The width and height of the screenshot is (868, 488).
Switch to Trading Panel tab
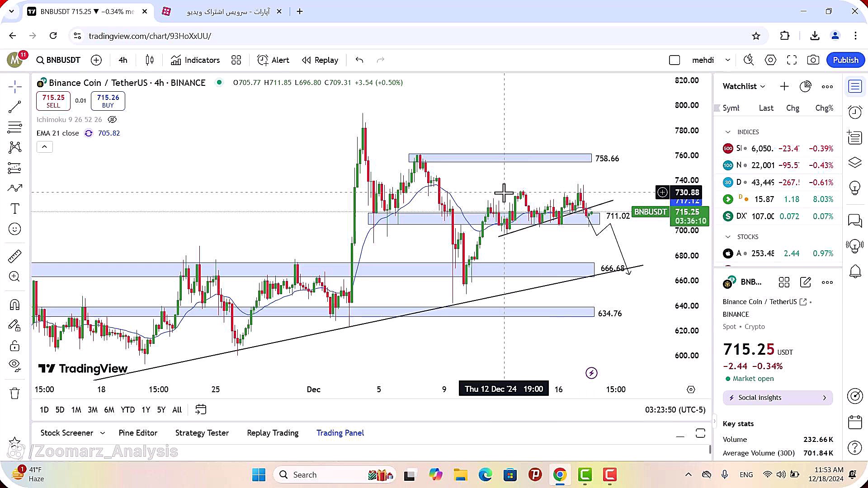[340, 433]
